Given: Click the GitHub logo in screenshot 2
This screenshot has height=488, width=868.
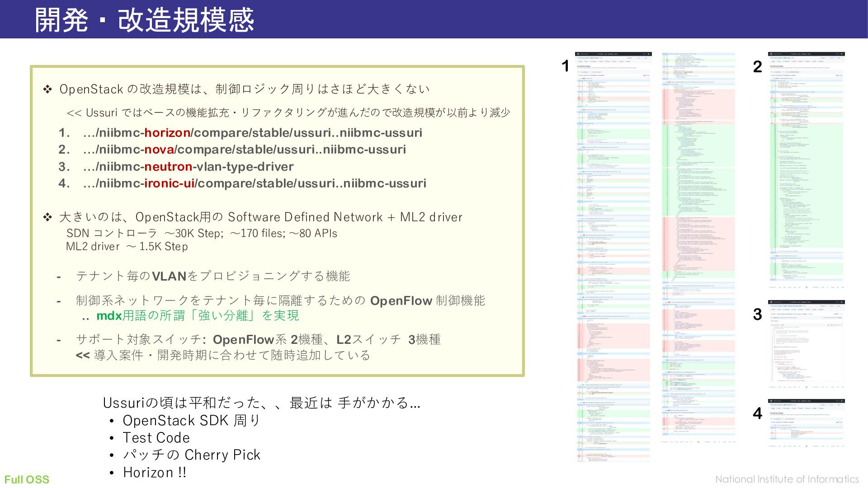Looking at the screenshot, I should [771, 54].
